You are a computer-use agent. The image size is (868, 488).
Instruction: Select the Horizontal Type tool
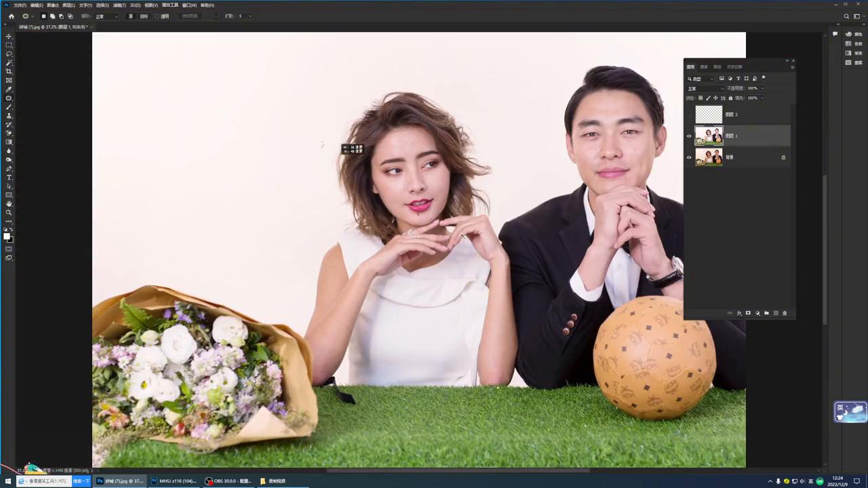coord(9,178)
